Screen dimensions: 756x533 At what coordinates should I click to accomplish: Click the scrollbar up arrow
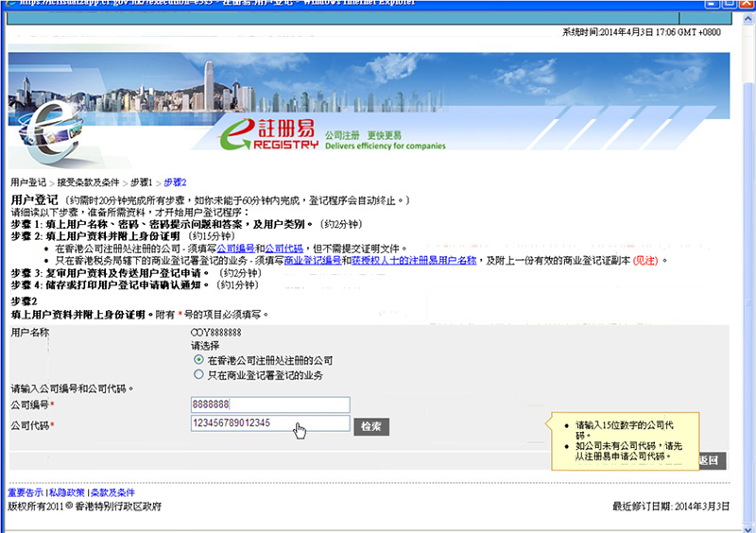(748, 19)
